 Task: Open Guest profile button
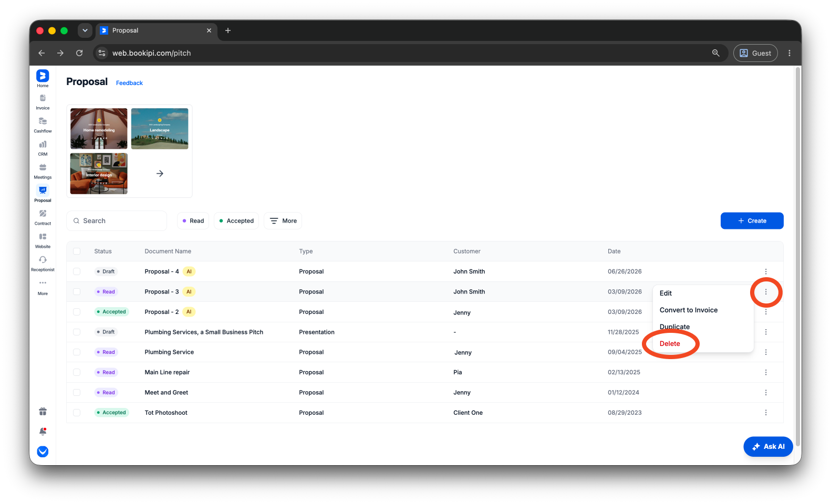[755, 53]
